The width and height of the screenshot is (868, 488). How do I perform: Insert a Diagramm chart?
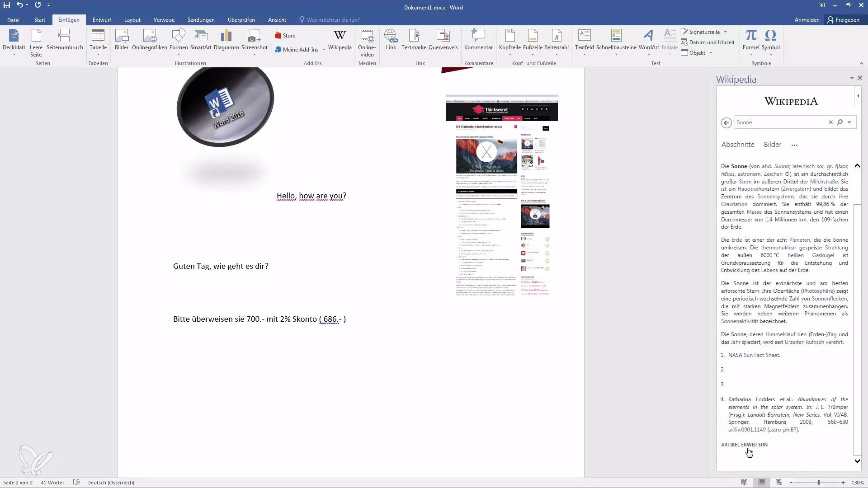click(x=226, y=40)
